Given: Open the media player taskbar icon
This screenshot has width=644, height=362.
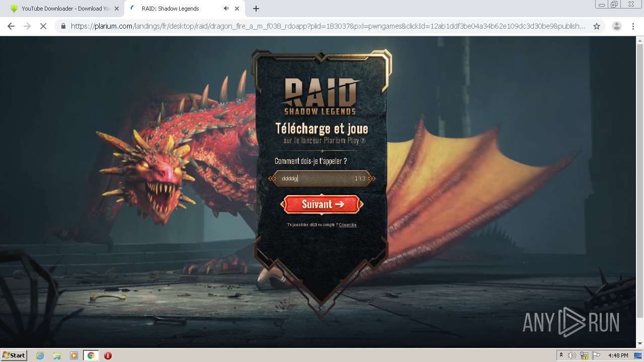Looking at the screenshot, I should click(x=74, y=355).
